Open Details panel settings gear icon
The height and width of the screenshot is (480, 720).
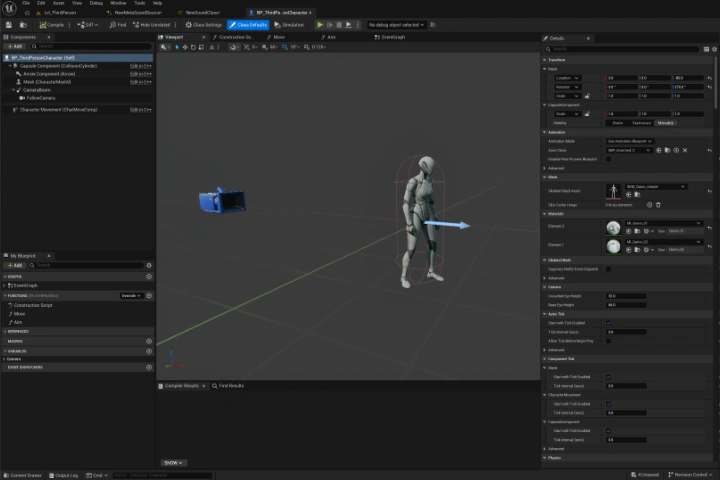point(714,49)
